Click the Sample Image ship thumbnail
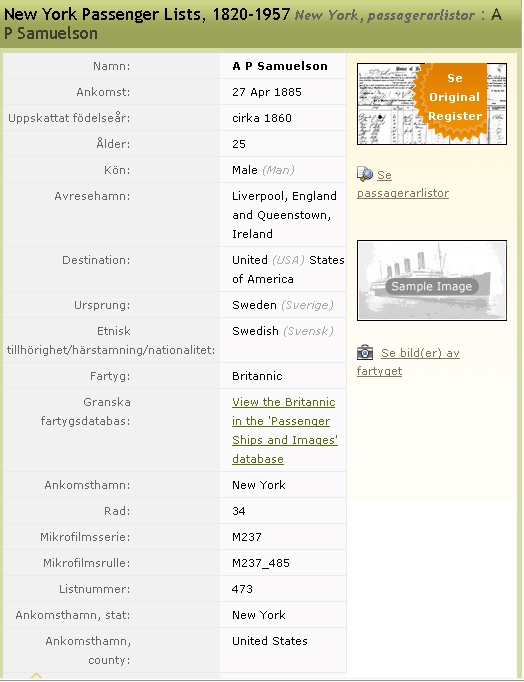Image resolution: width=524 pixels, height=682 pixels. pos(431,280)
